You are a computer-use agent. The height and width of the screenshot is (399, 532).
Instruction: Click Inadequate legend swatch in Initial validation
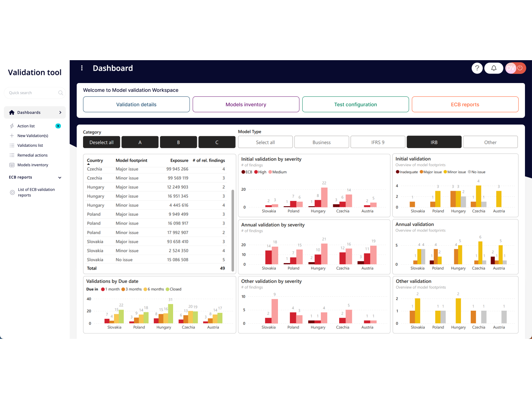coord(398,172)
